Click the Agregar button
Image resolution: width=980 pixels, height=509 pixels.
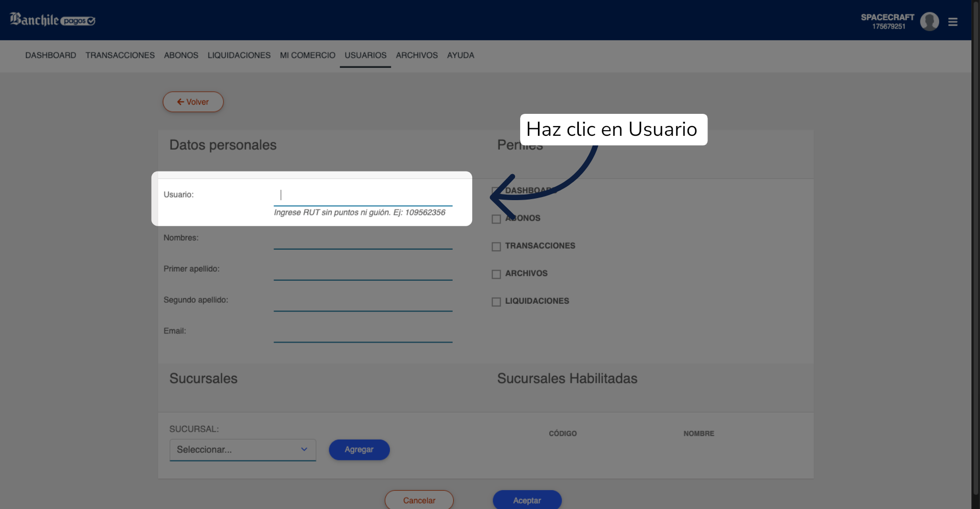coord(359,450)
